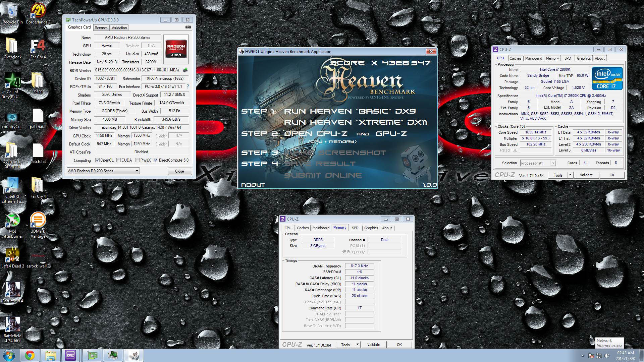Select the patch.dat file icon
Image resolution: width=644 pixels, height=362 pixels.
coord(38,118)
